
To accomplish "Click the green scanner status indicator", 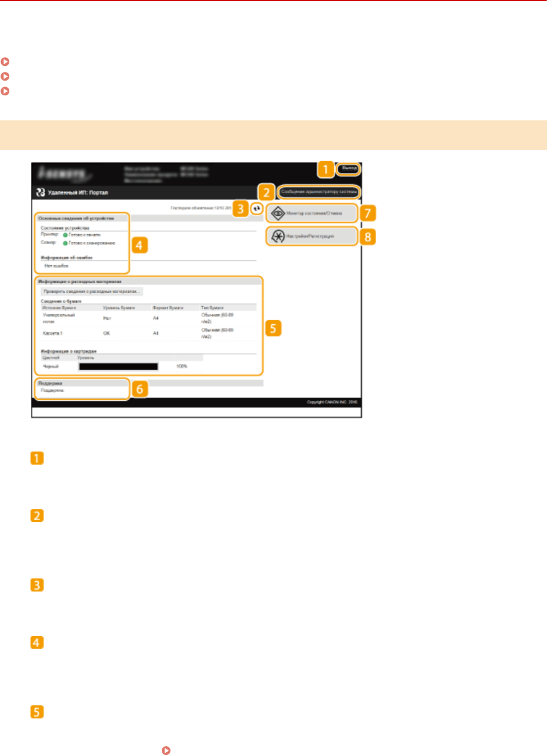I will point(65,243).
